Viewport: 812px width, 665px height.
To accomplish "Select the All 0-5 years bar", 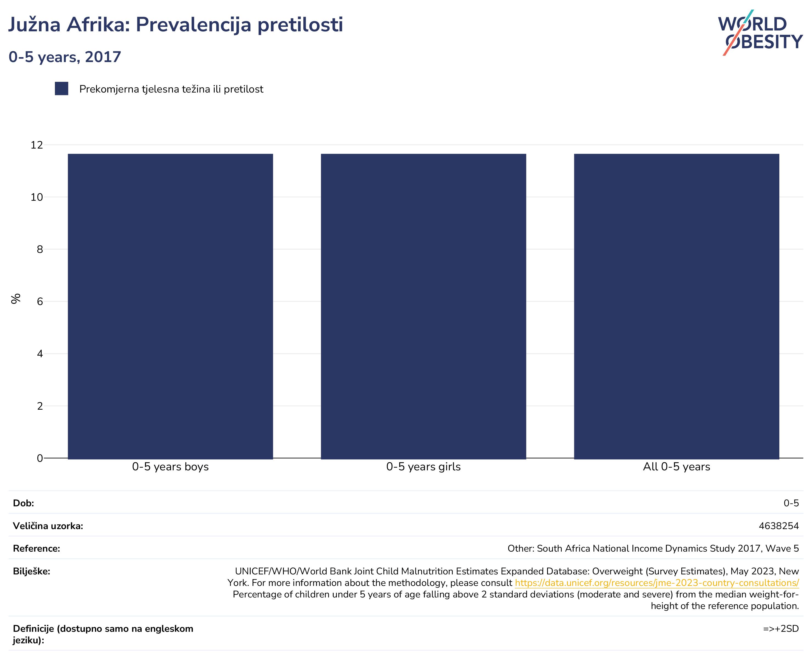I will coord(677,306).
